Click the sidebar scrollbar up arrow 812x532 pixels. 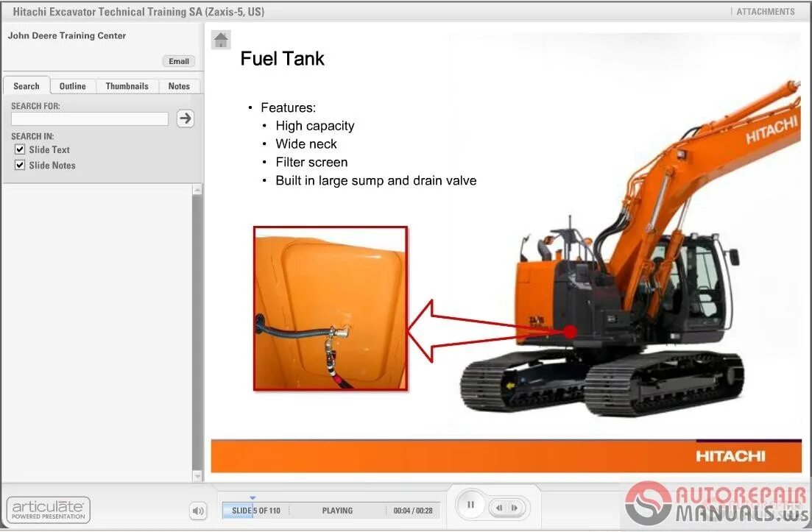pyautogui.click(x=197, y=190)
